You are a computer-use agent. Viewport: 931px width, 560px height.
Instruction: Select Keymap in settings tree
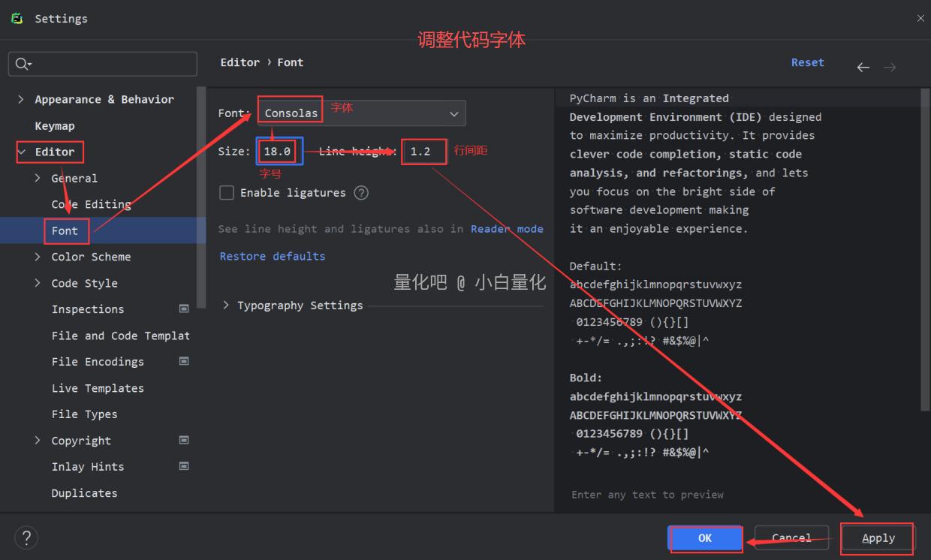[x=55, y=126]
